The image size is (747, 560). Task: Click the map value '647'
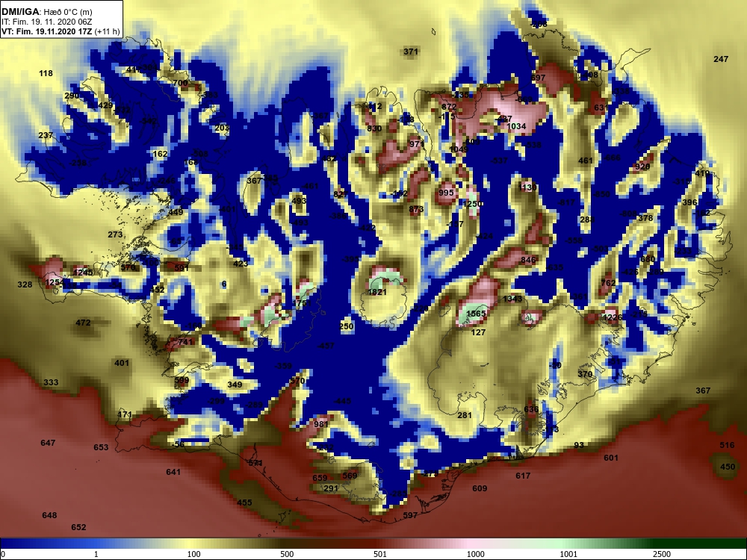tap(48, 443)
